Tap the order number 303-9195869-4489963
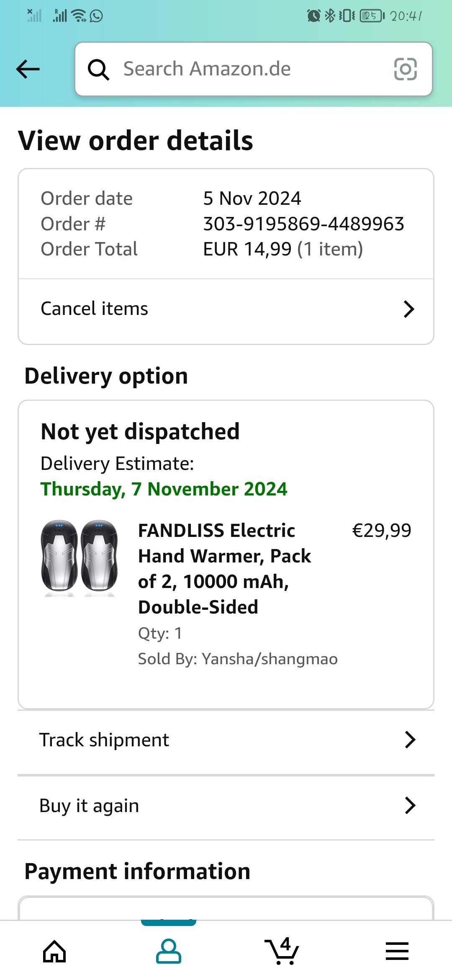The image size is (452, 980). point(303,224)
